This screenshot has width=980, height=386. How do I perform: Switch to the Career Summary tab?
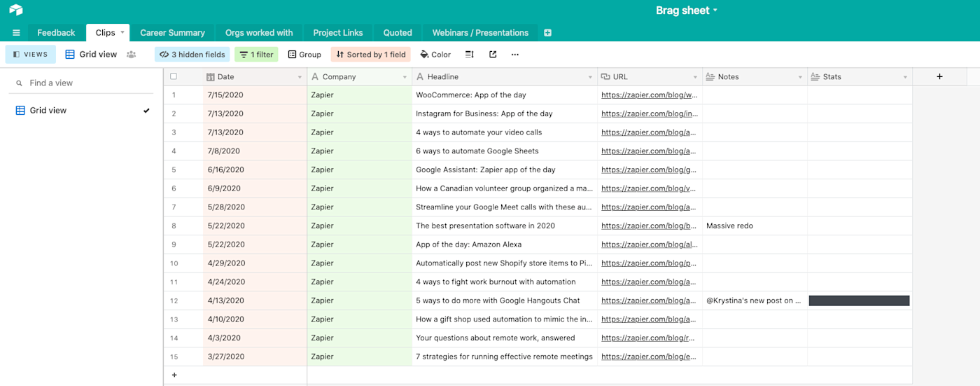click(172, 33)
